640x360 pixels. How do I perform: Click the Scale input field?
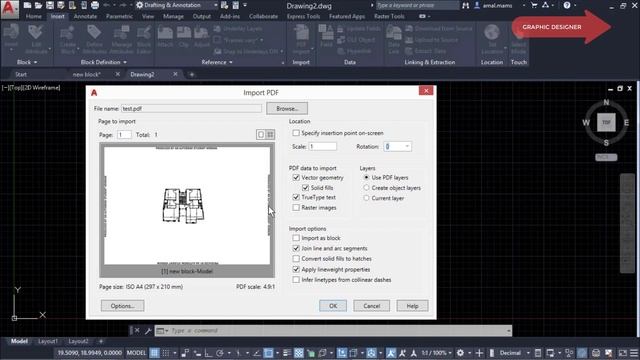click(322, 147)
